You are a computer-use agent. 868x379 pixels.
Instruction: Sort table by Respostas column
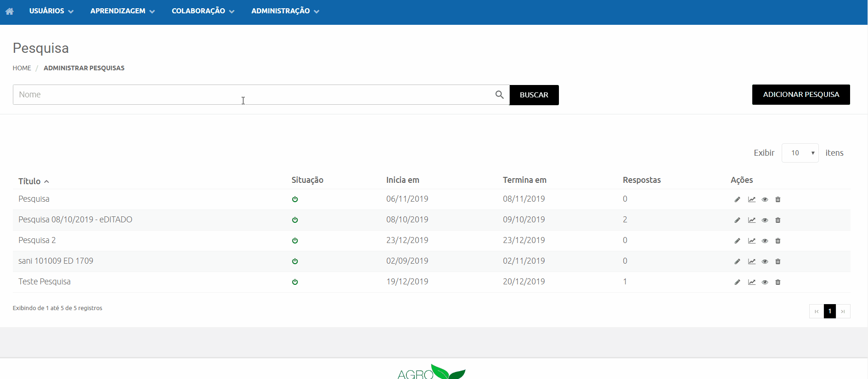click(x=642, y=180)
